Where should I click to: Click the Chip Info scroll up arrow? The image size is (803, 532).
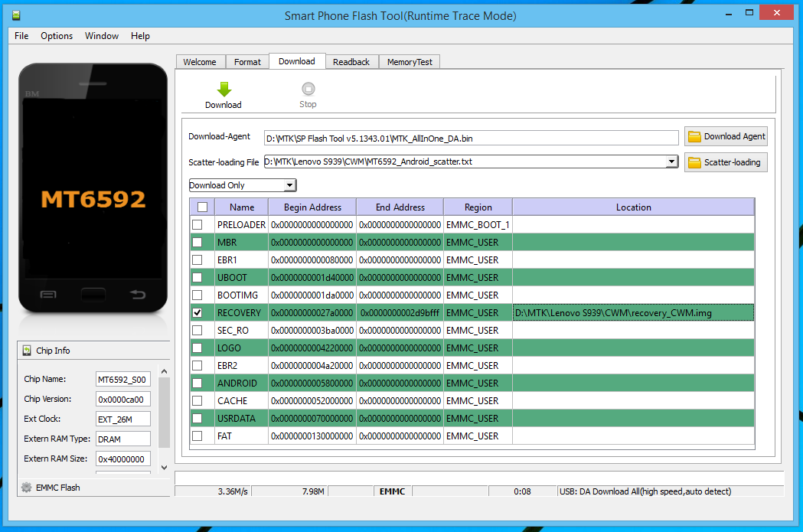coord(164,371)
